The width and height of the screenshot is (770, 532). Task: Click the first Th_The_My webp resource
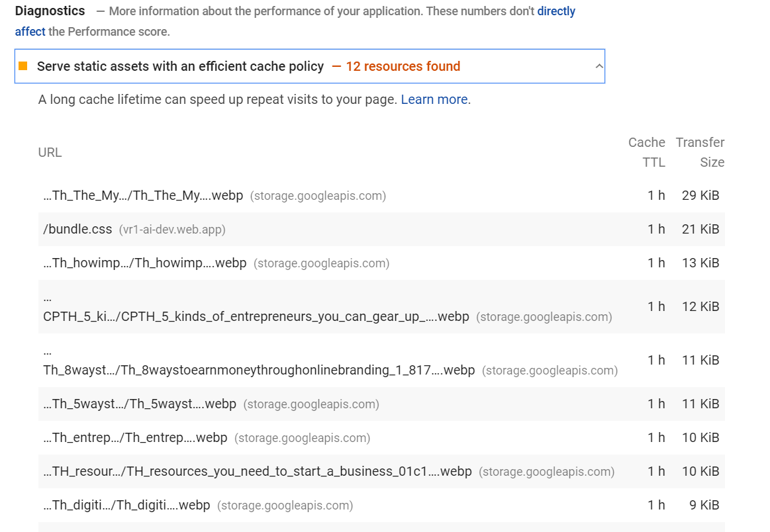[143, 195]
